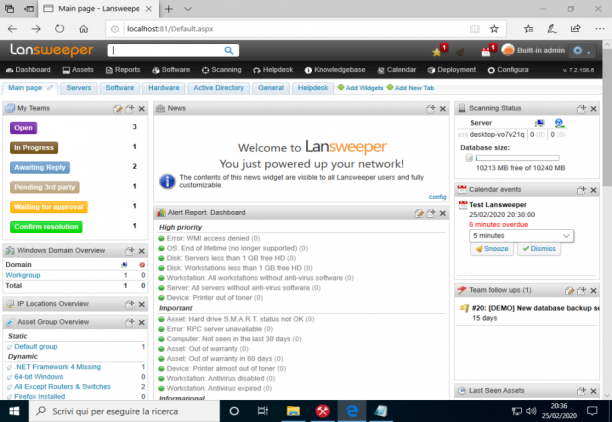Open the Waiting for approval ticket status
Image resolution: width=612 pixels, height=422 pixels.
click(49, 207)
